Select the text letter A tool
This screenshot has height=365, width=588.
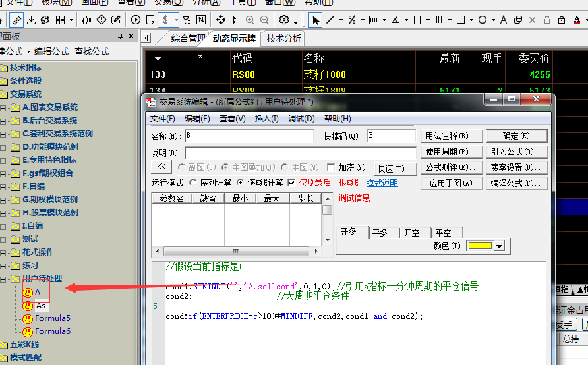pyautogui.click(x=504, y=20)
